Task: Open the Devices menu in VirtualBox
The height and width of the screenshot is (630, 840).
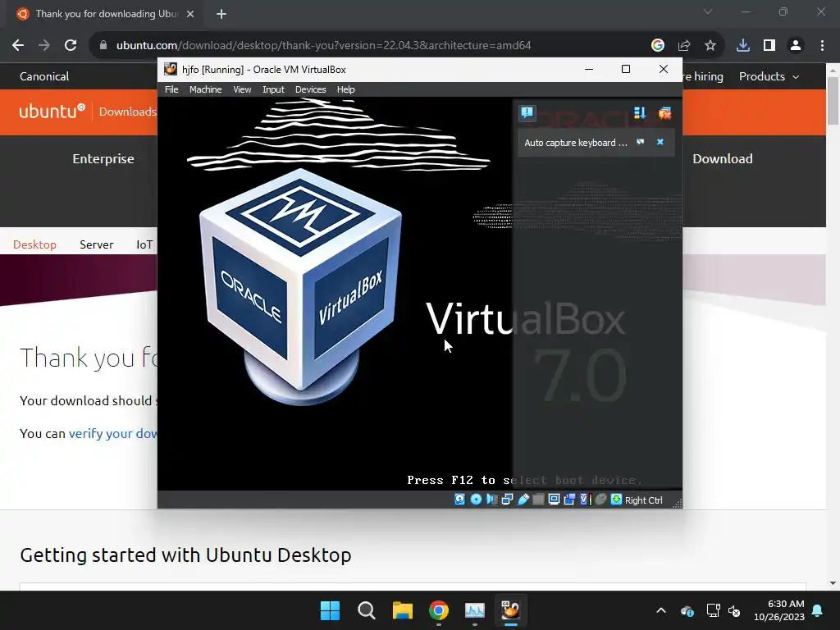Action: [310, 89]
